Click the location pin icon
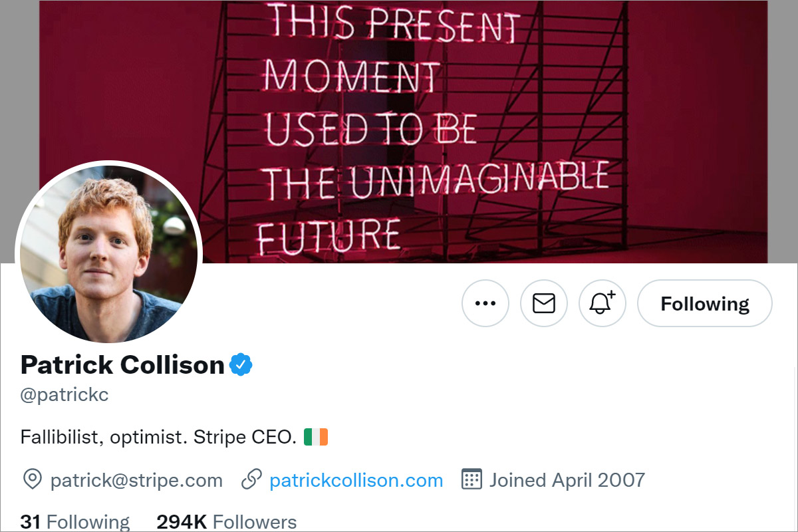The image size is (798, 532). tap(32, 479)
